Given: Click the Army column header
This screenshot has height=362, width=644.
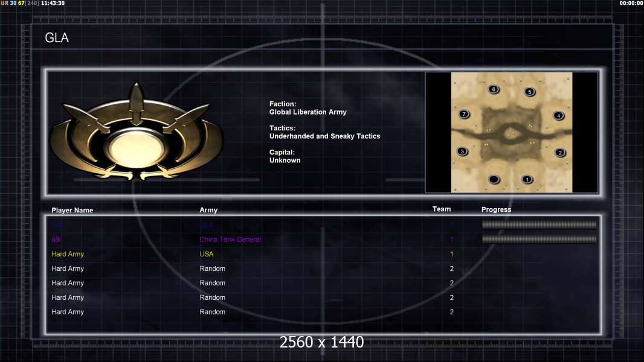Looking at the screenshot, I should (x=208, y=210).
